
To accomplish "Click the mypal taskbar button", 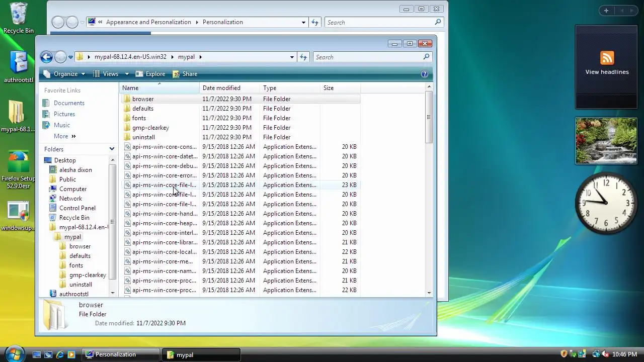I will 201,354.
